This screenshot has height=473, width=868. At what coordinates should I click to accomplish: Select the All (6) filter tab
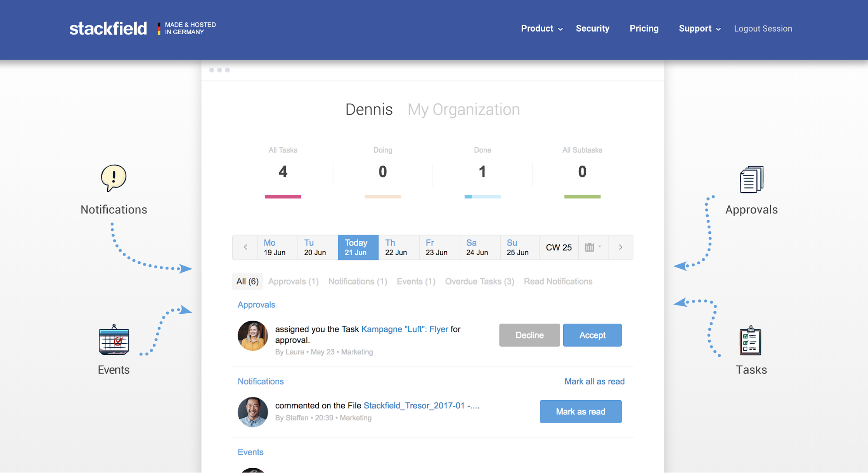(248, 282)
